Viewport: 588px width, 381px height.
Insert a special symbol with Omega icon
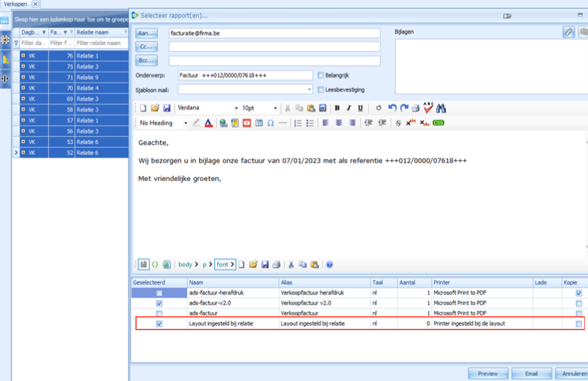click(270, 123)
